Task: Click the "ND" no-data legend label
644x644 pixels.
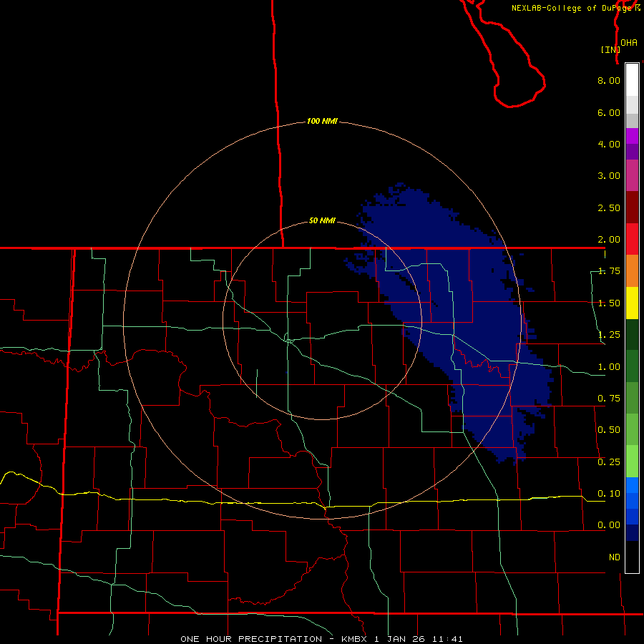Action: [x=615, y=557]
